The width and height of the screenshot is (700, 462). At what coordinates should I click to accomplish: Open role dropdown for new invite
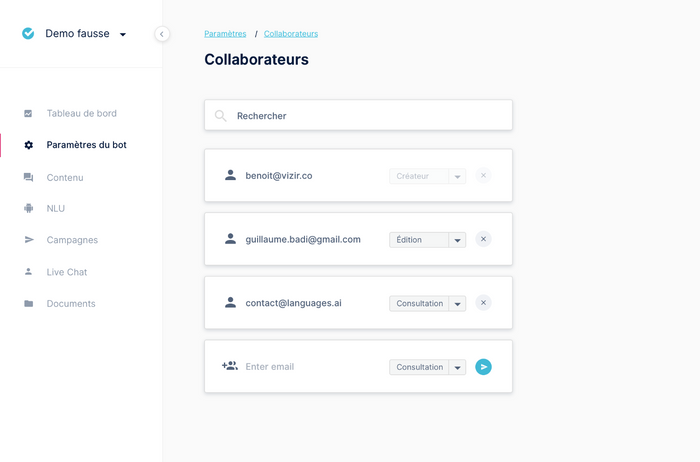[427, 367]
